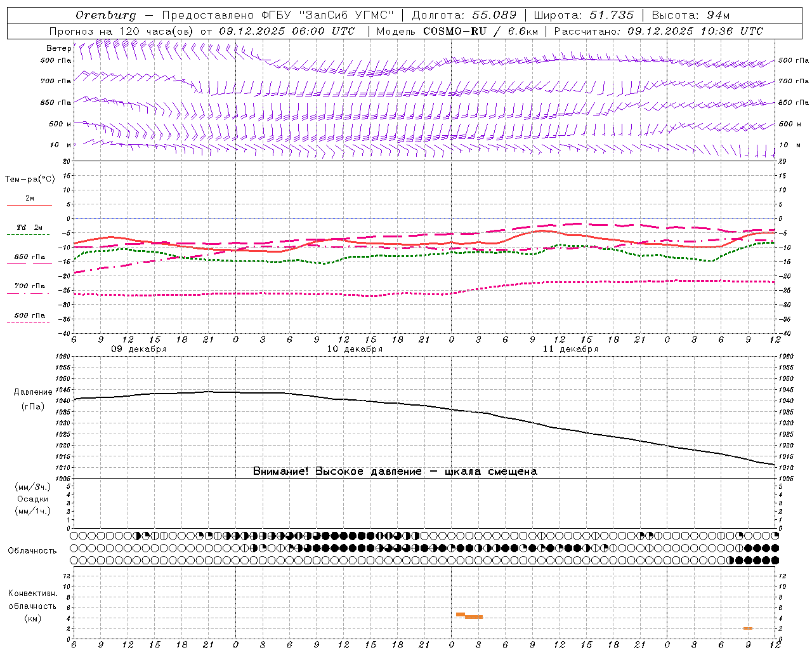Click the pink dashed 500 гПа temperature legend line
Viewport: 812px width, 650px height.
click(x=29, y=322)
